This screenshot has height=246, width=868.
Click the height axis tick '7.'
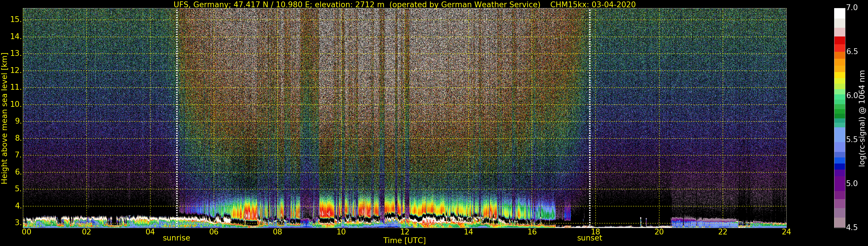(18, 155)
